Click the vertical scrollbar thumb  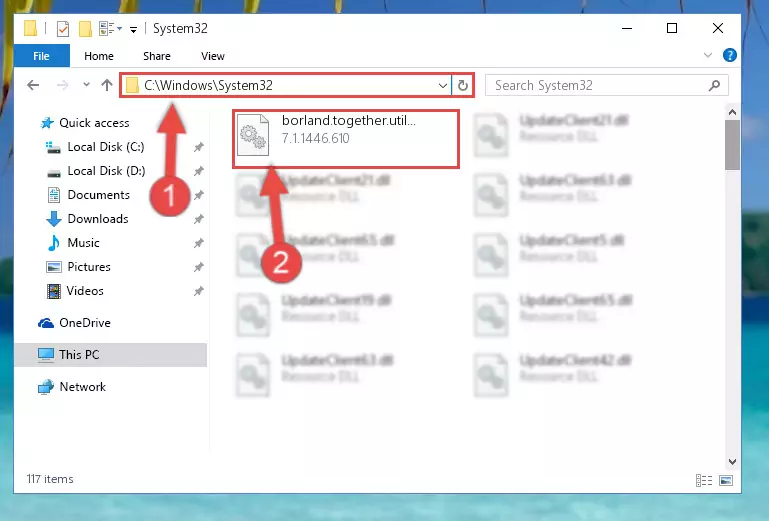[732, 145]
